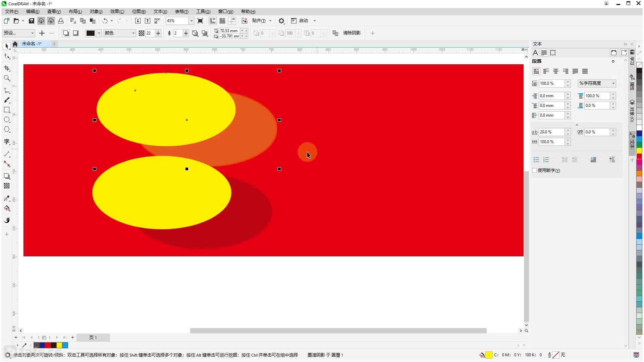This screenshot has width=644, height=362.
Task: Expand the 启动 launch dropdown arrow
Action: coord(315,21)
